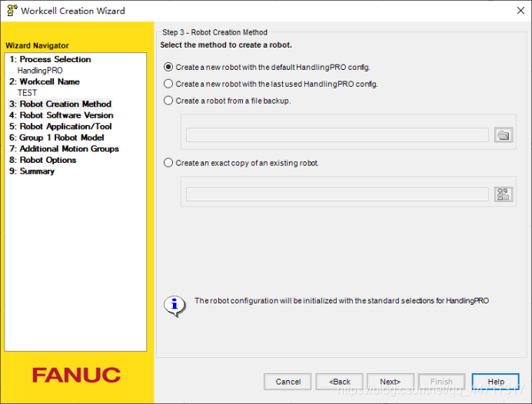
Task: Go to step 1: Process Selection
Action: 50,59
